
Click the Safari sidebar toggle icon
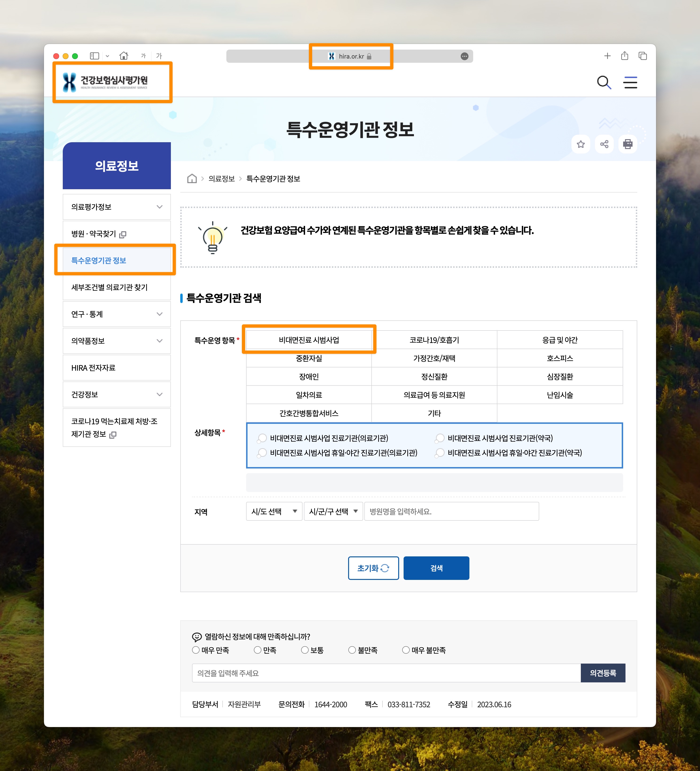[x=94, y=56]
